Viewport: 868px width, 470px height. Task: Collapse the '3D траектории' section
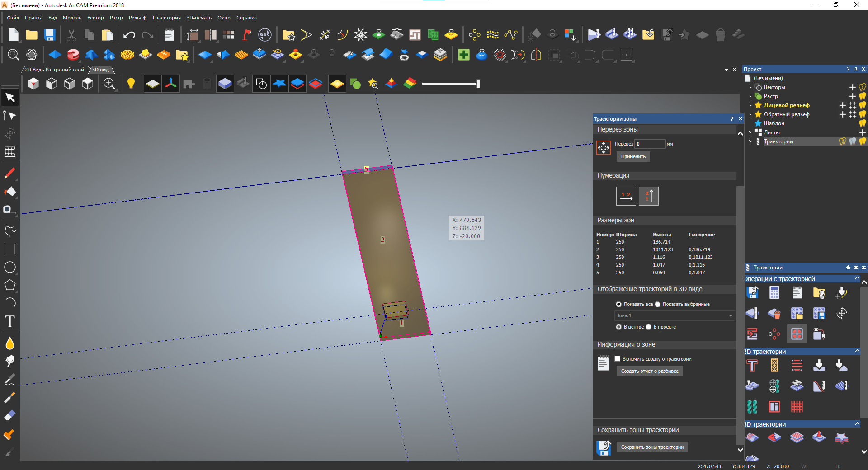point(857,424)
